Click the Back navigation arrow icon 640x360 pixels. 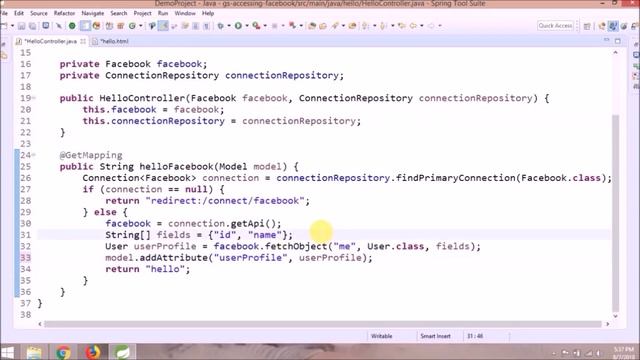click(413, 26)
